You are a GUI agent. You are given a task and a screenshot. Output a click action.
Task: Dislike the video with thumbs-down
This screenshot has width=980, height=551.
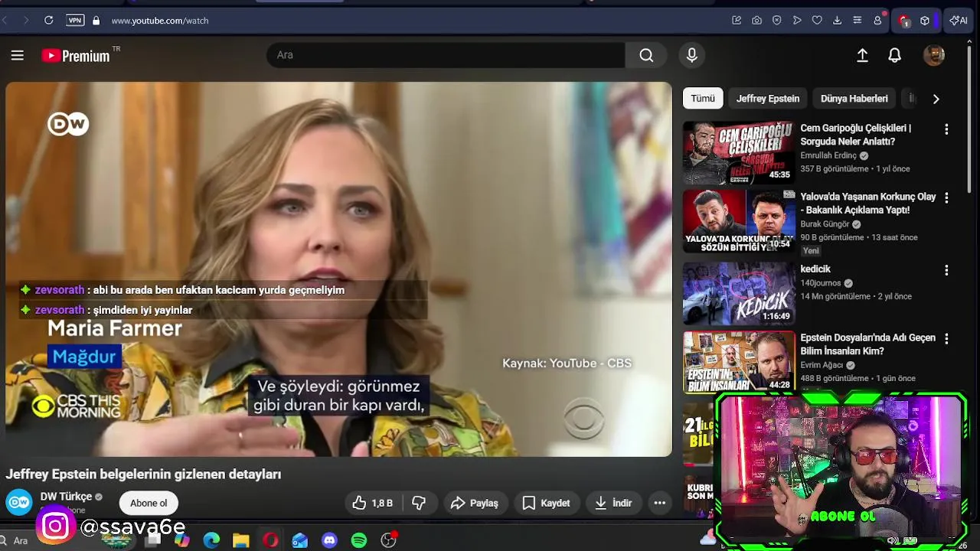pos(418,503)
